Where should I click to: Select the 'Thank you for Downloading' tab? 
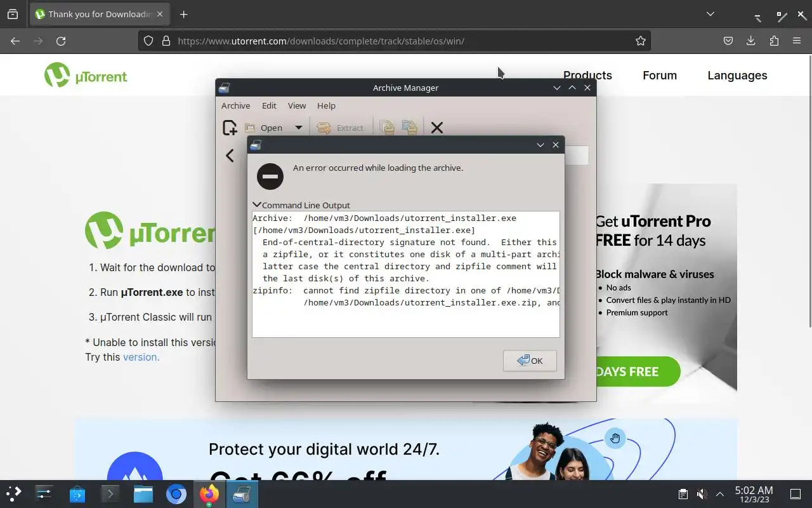coord(100,14)
